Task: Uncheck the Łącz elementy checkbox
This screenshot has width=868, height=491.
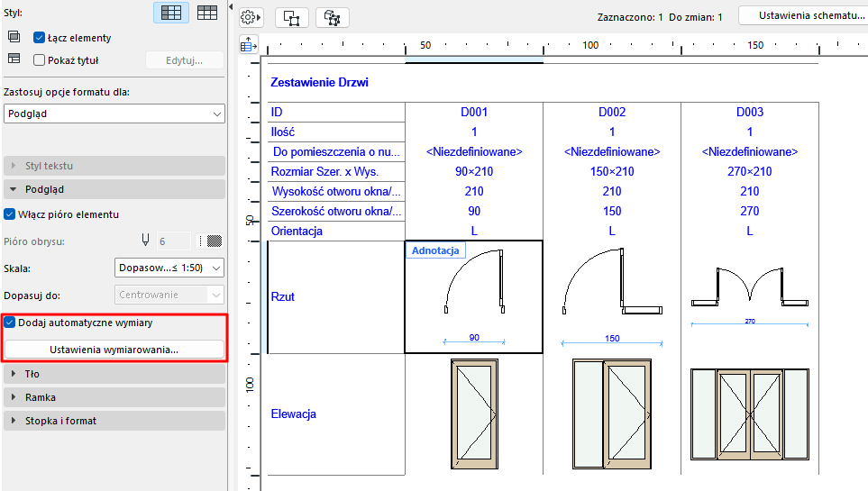Action: tap(39, 38)
